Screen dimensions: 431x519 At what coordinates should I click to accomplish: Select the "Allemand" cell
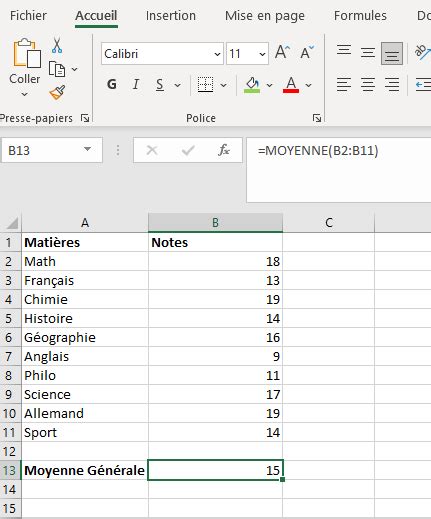coord(85,413)
